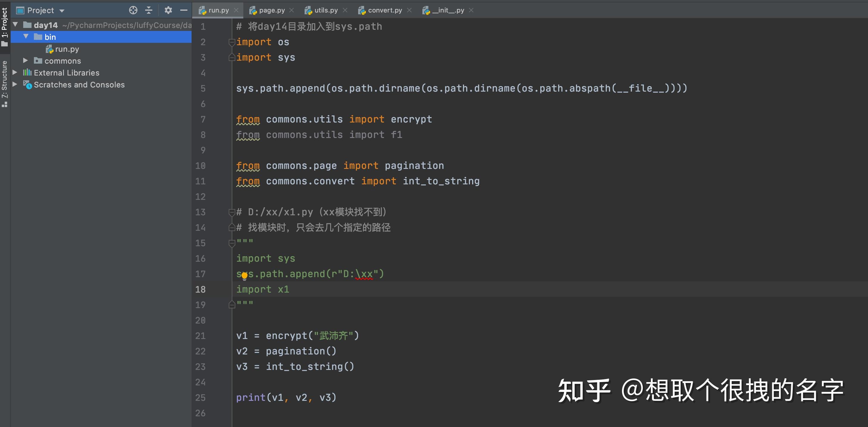Click the Scratches and Consoles icon
Viewport: 868px width, 427px height.
coord(27,84)
